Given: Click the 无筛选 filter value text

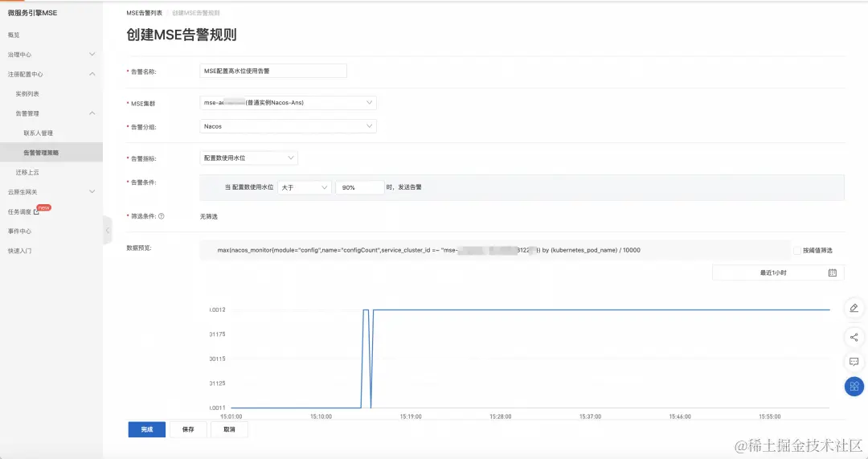Looking at the screenshot, I should [209, 216].
